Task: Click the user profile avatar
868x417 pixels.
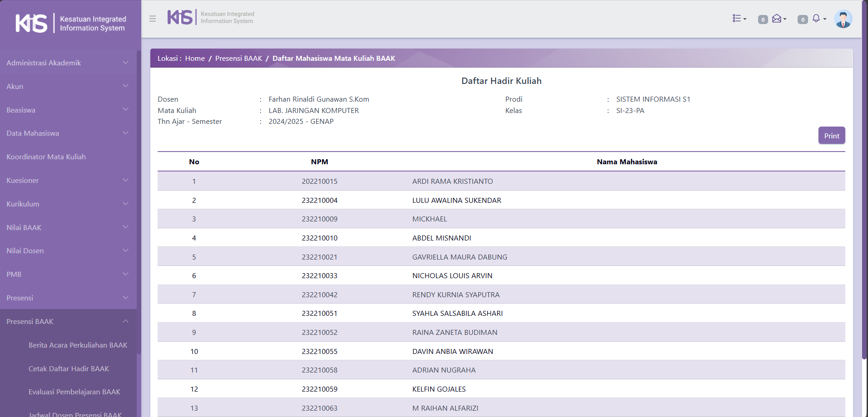Action: [x=843, y=19]
